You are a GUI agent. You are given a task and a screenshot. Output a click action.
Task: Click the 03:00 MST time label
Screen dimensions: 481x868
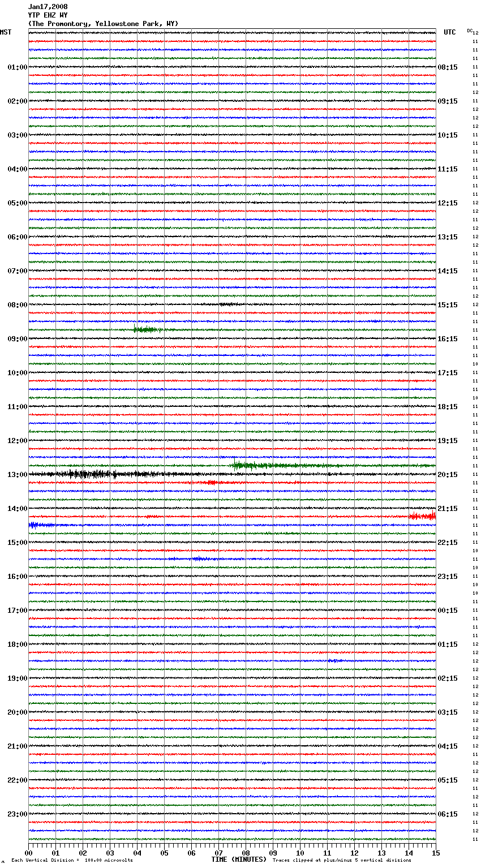pos(18,135)
